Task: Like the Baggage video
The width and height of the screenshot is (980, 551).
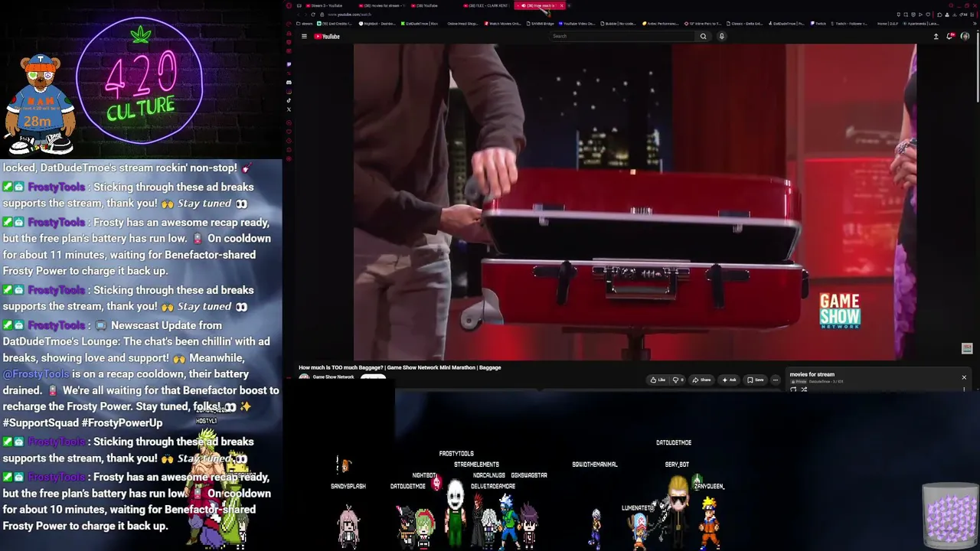Action: pos(658,380)
